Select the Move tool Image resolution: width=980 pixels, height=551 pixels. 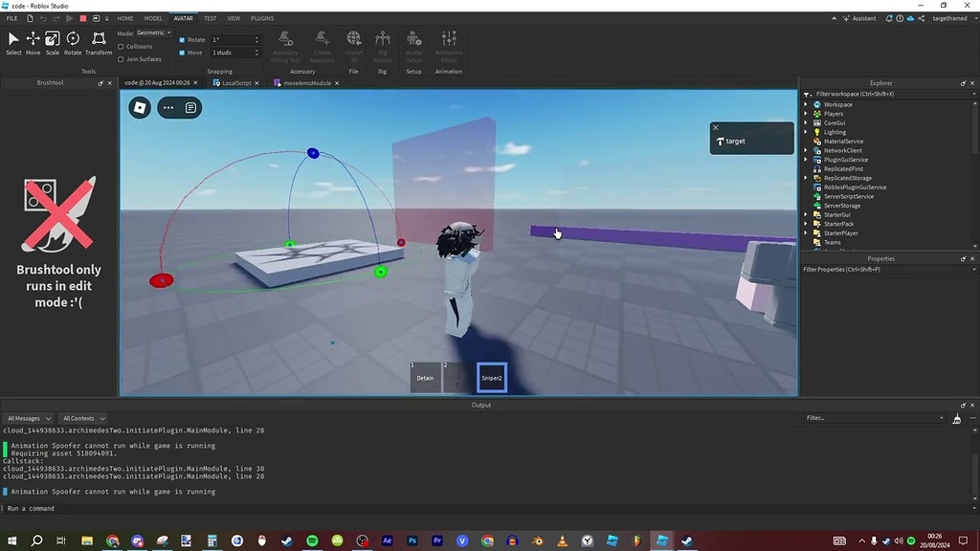[32, 40]
